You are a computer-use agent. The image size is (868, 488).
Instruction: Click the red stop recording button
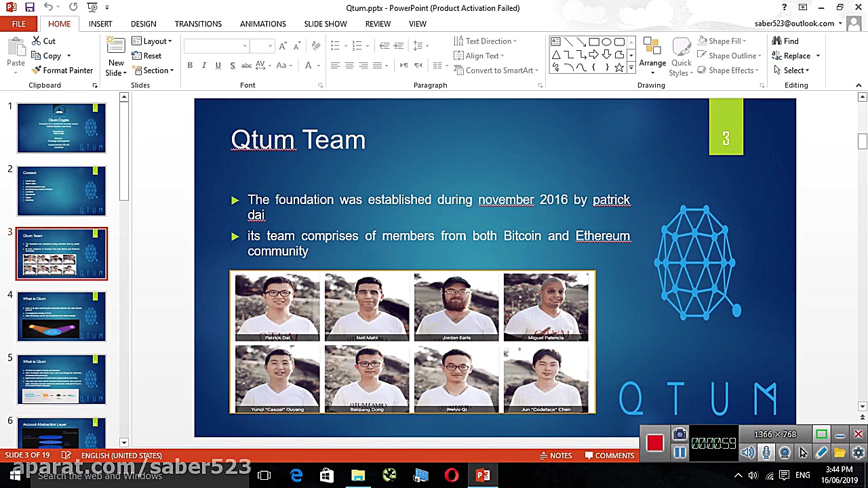point(654,443)
